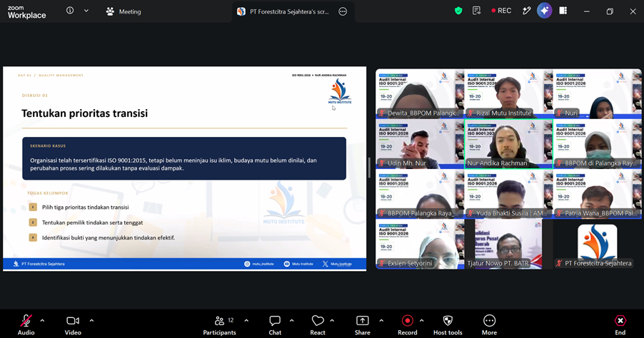Expand the Chat options caret
The height and width of the screenshot is (338, 644).
tap(291, 321)
